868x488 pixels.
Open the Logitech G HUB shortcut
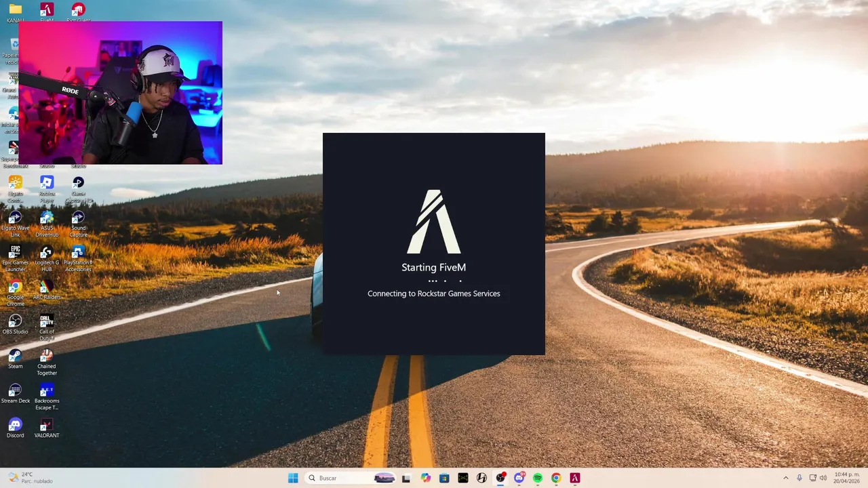tap(47, 258)
